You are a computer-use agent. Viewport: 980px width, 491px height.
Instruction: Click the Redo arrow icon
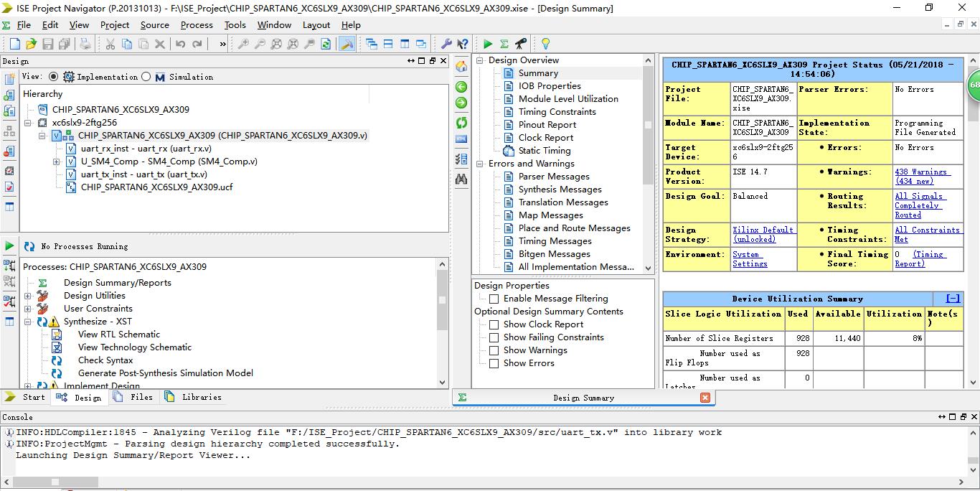click(x=197, y=44)
